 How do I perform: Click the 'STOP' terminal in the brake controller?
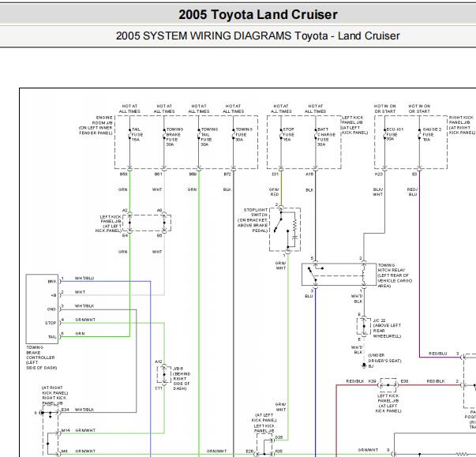[x=51, y=323]
